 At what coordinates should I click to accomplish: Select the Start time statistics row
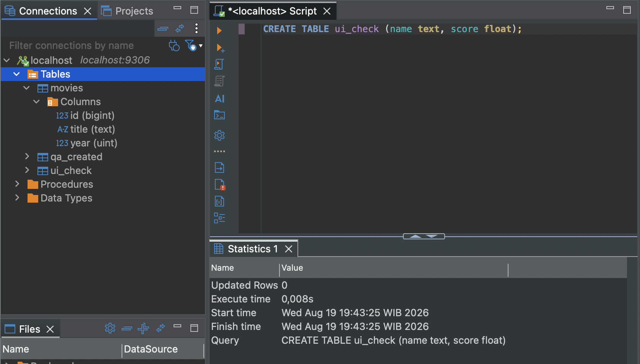tap(418, 313)
